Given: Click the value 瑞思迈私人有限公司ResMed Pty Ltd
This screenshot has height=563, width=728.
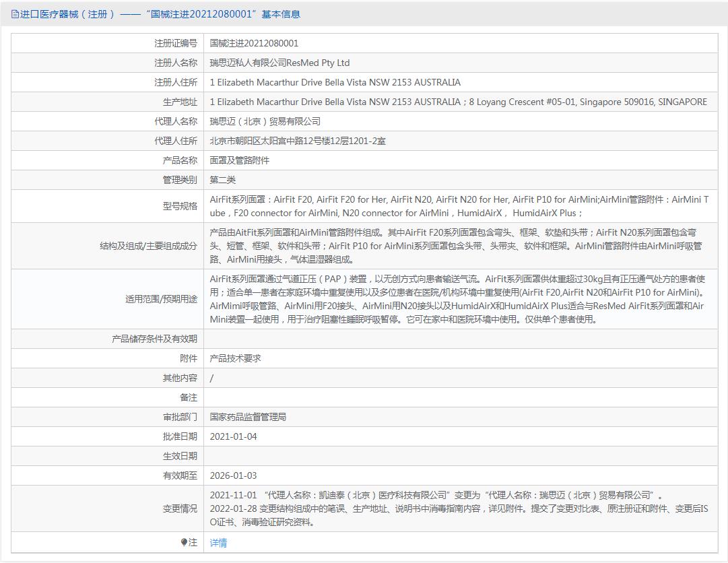Looking at the screenshot, I should point(279,63).
